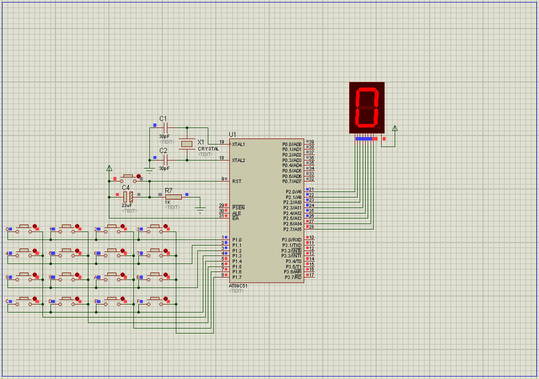The height and width of the screenshot is (379, 539).
Task: Toggle the red latch on keypad button 0
Action: click(x=35, y=226)
